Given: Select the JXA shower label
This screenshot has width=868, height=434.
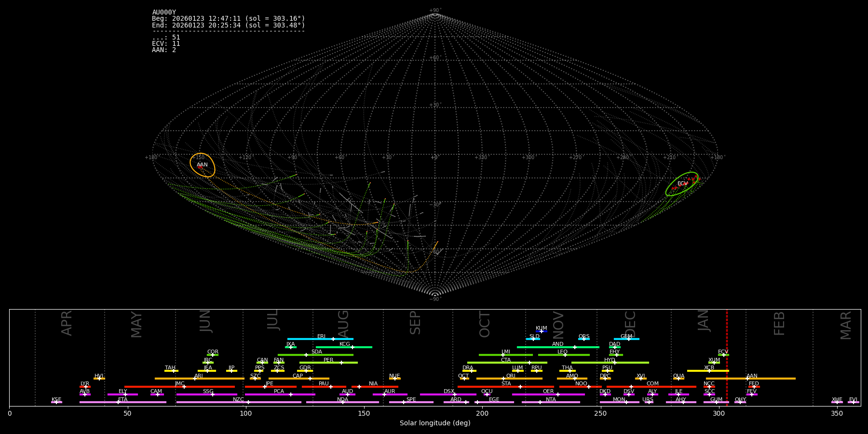Looking at the screenshot, I should pyautogui.click(x=290, y=344).
